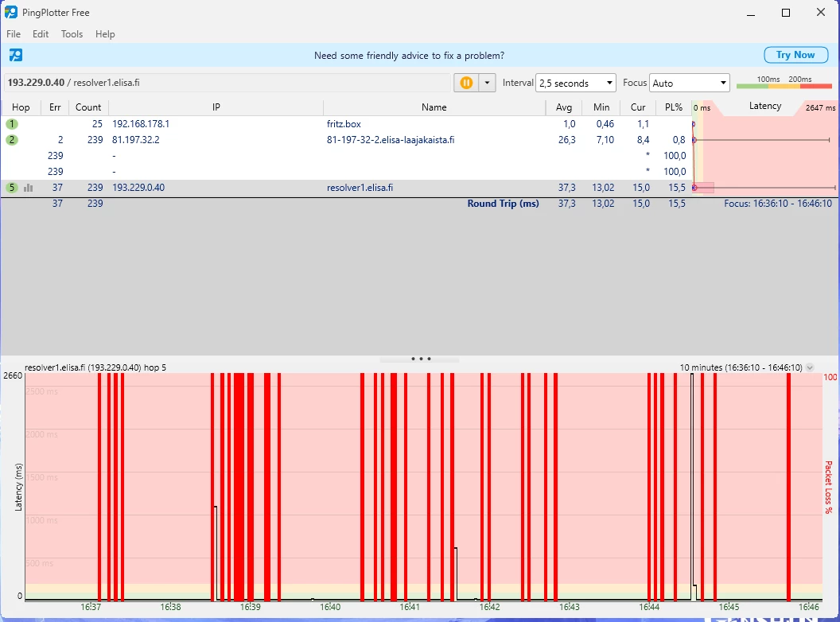Image resolution: width=840 pixels, height=622 pixels.
Task: Expand the Interval 2,5 seconds combo box
Action: click(576, 83)
